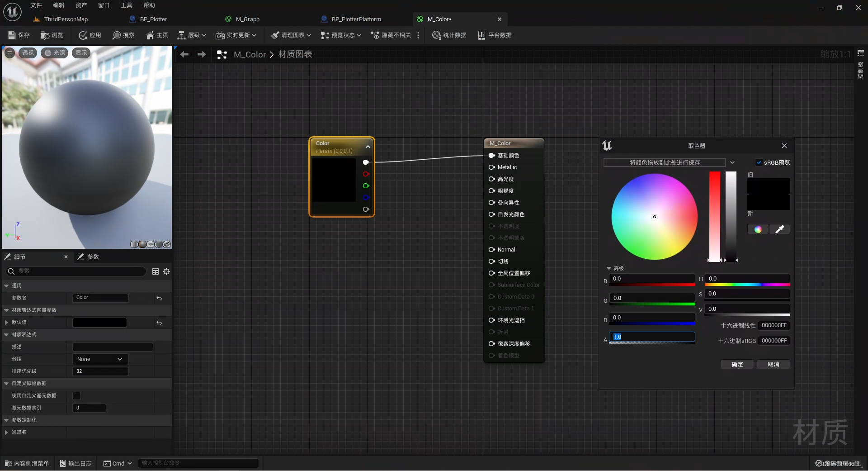Click the Metallic input pin on M_Color
Image resolution: width=868 pixels, height=471 pixels.
tap(492, 167)
